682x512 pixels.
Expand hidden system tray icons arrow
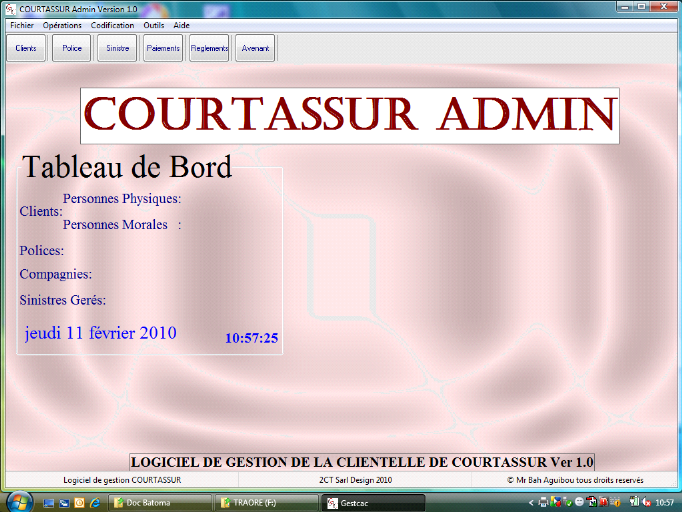tap(531, 503)
